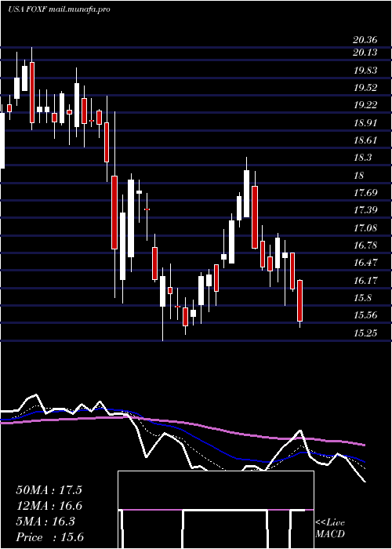392x549 pixels.
Task: Click the 18.61 price axis label
Action: click(365, 140)
